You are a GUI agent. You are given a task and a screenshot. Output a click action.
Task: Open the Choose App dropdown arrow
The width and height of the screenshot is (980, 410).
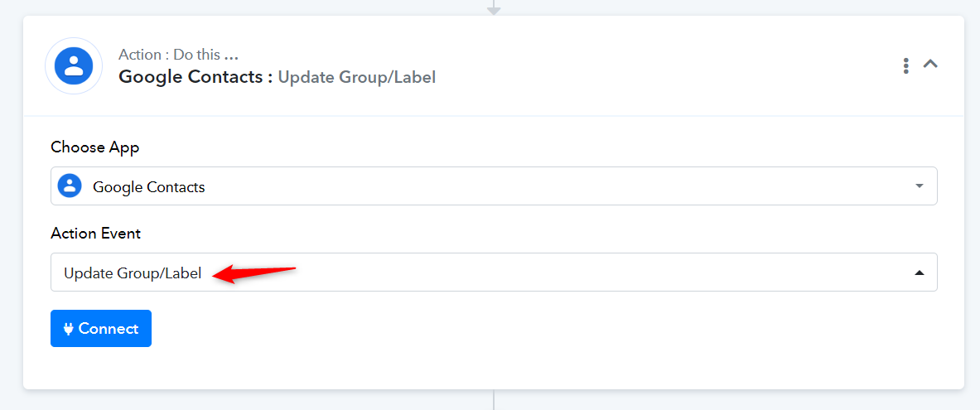click(x=919, y=186)
